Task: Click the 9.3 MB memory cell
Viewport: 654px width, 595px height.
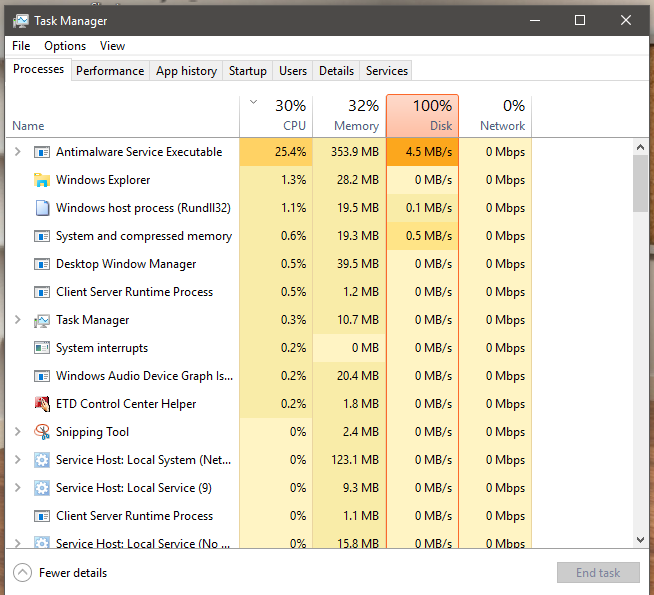Action: coord(349,488)
